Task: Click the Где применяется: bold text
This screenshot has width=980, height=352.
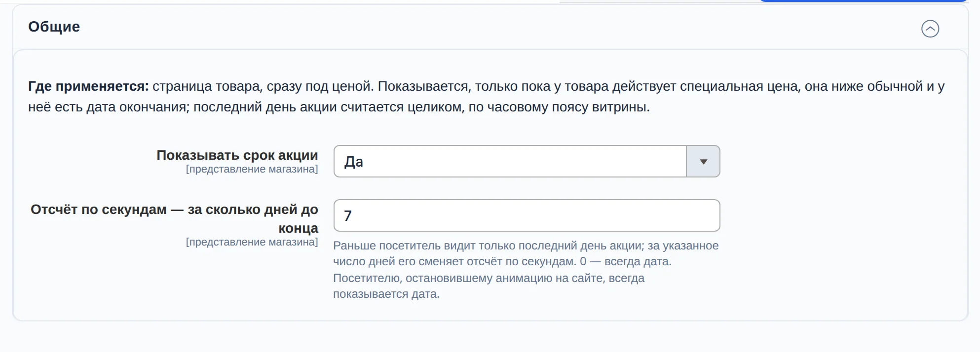Action: 88,86
